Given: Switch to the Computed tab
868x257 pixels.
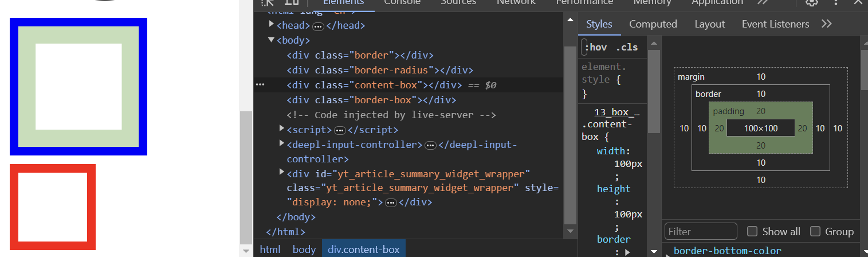Looking at the screenshot, I should point(653,24).
